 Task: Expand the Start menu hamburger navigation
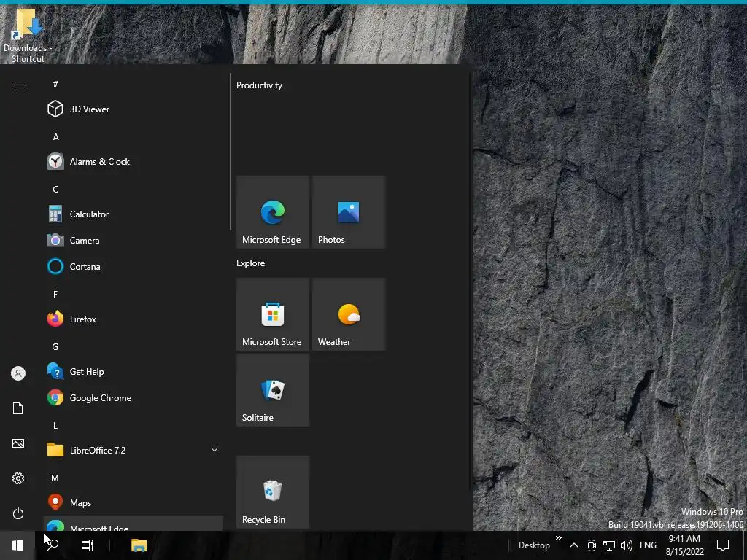click(x=18, y=85)
